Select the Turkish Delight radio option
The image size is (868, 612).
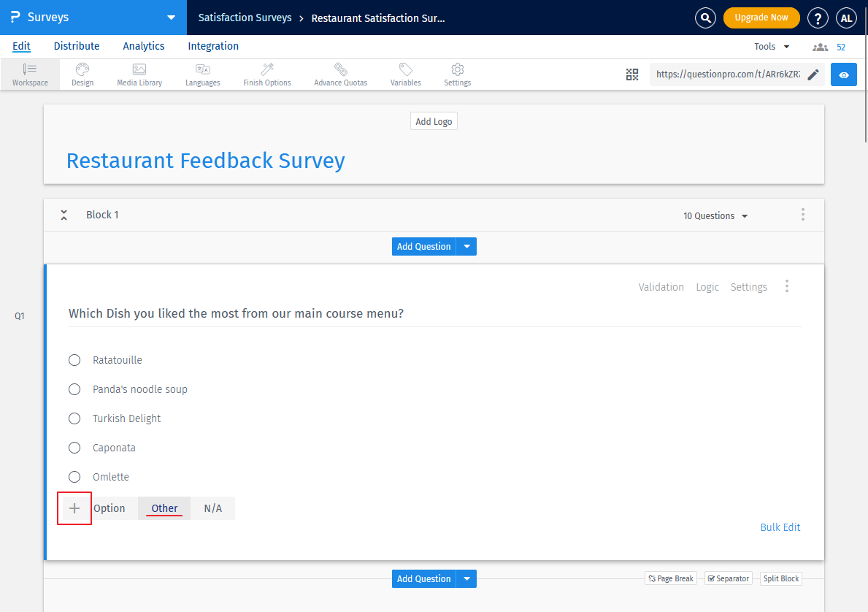pyautogui.click(x=74, y=418)
